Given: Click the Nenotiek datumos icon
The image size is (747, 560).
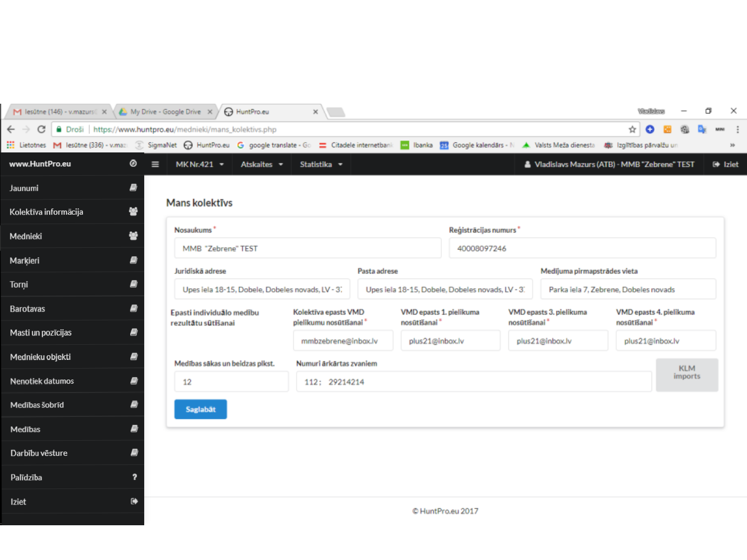Looking at the screenshot, I should pos(134,381).
